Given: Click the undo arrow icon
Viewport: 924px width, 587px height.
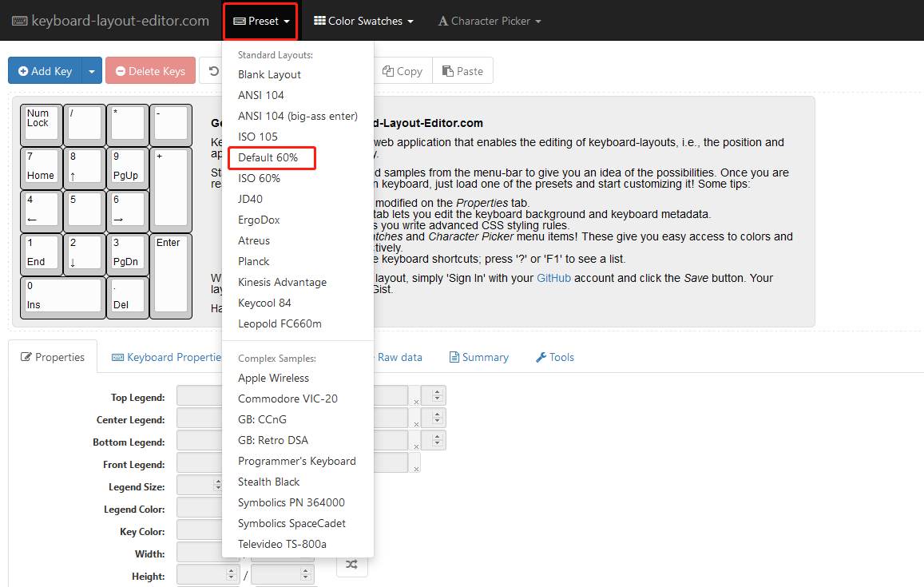Looking at the screenshot, I should point(213,71).
